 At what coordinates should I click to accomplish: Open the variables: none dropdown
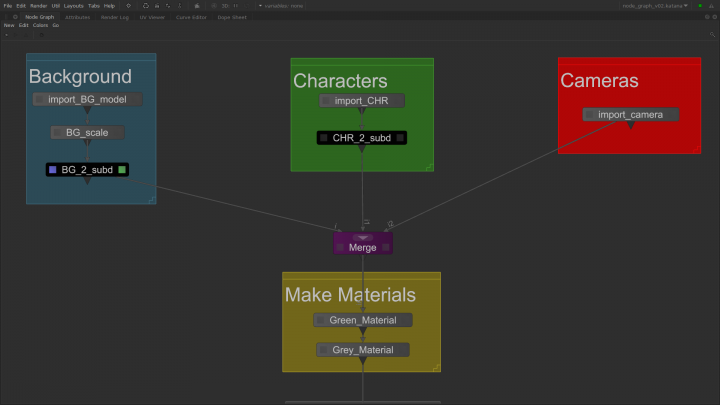click(x=281, y=6)
